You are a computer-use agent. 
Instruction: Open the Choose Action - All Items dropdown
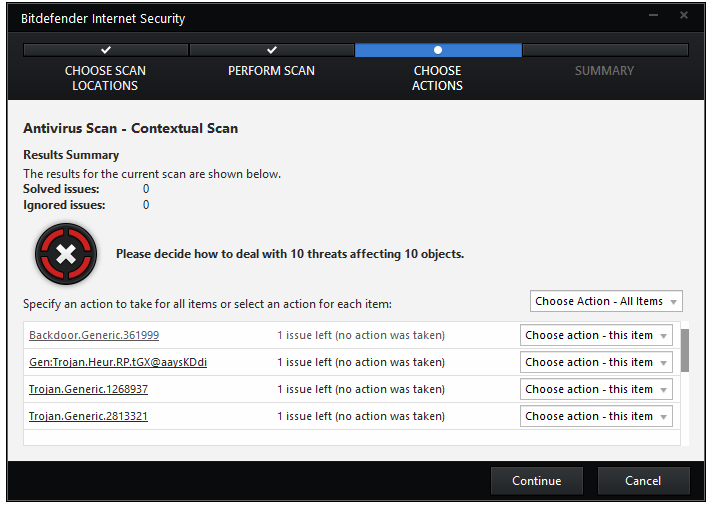(x=606, y=301)
